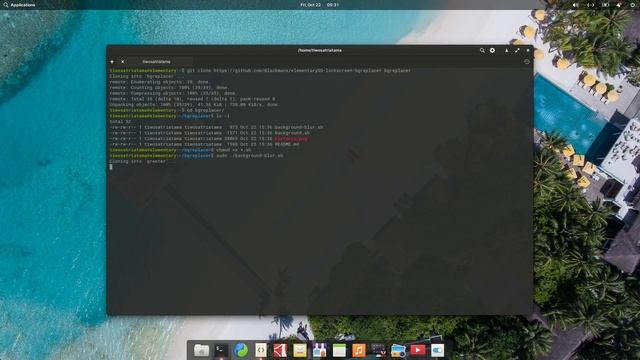Close the current terminal tab with X

point(122,62)
